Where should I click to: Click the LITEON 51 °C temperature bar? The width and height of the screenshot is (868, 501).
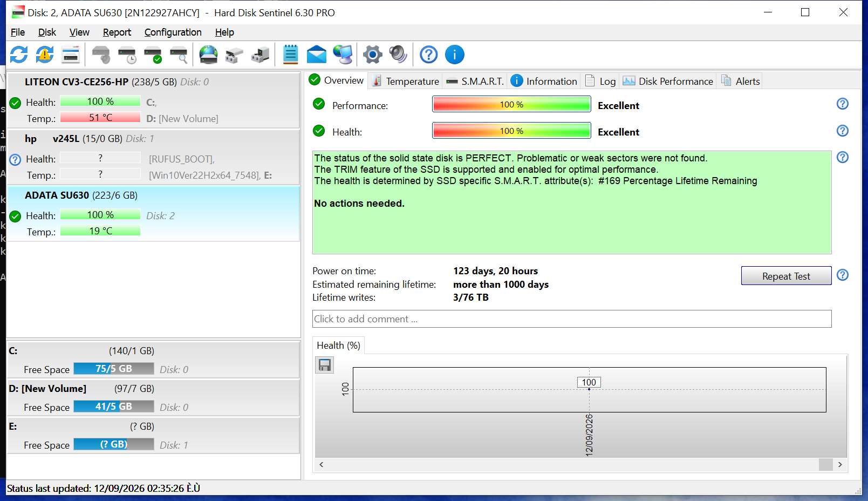100,118
